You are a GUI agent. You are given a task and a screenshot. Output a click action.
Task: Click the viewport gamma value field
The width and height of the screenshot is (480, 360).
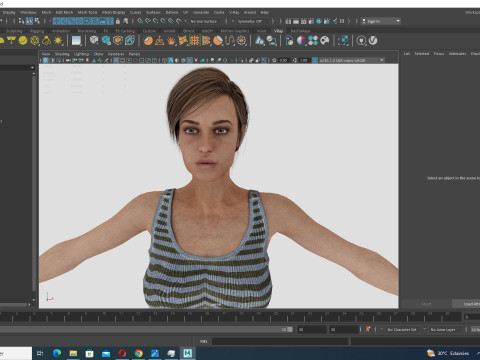tap(303, 60)
